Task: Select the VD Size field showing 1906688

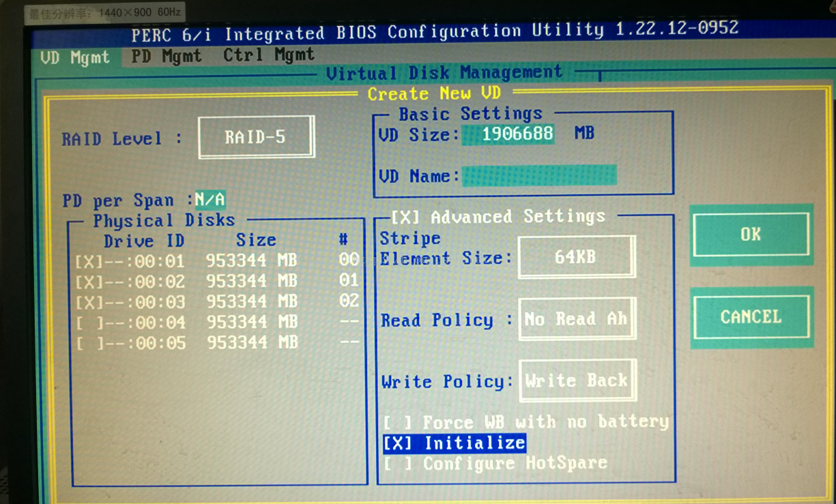Action: (508, 134)
